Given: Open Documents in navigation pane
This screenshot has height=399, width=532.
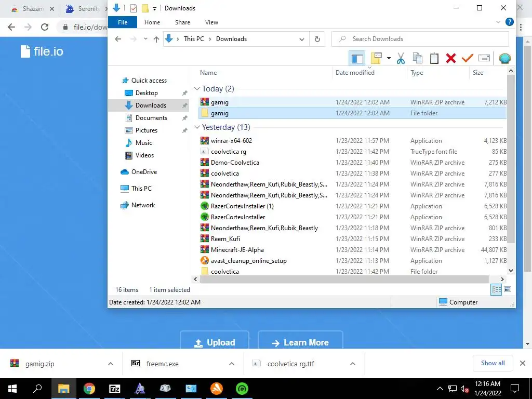Looking at the screenshot, I should coord(151,118).
